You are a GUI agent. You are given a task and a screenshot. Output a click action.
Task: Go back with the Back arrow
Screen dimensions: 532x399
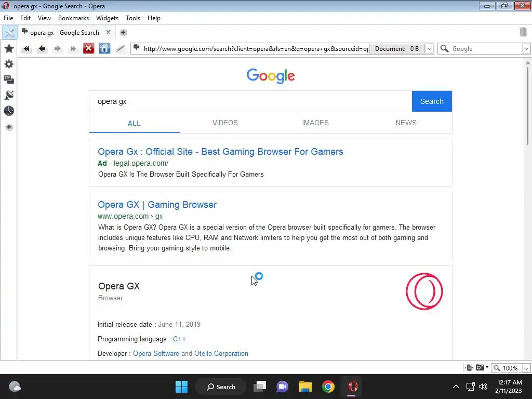[42, 49]
